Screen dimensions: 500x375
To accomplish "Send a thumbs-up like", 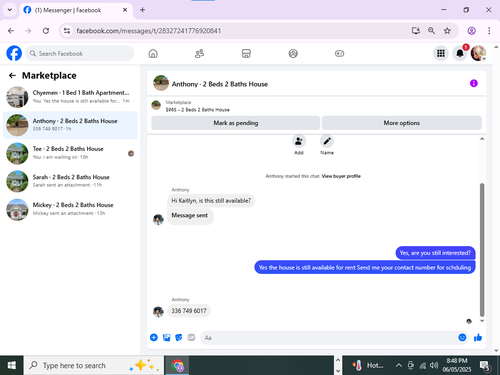I will point(478,338).
